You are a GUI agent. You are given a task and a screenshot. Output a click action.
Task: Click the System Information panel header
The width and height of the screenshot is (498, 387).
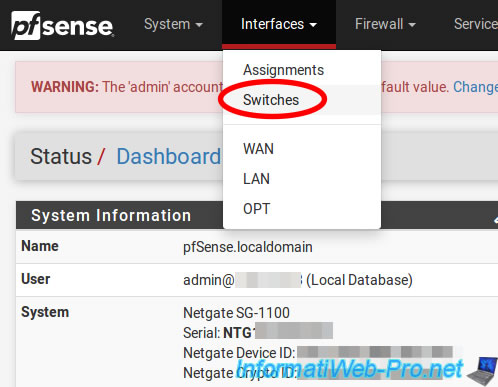(257, 215)
